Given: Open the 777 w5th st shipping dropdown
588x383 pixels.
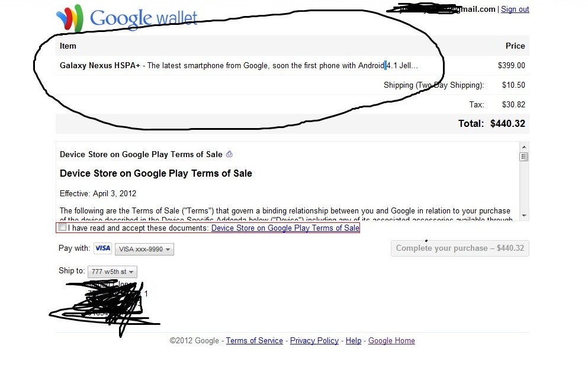Looking at the screenshot, I should tap(113, 272).
